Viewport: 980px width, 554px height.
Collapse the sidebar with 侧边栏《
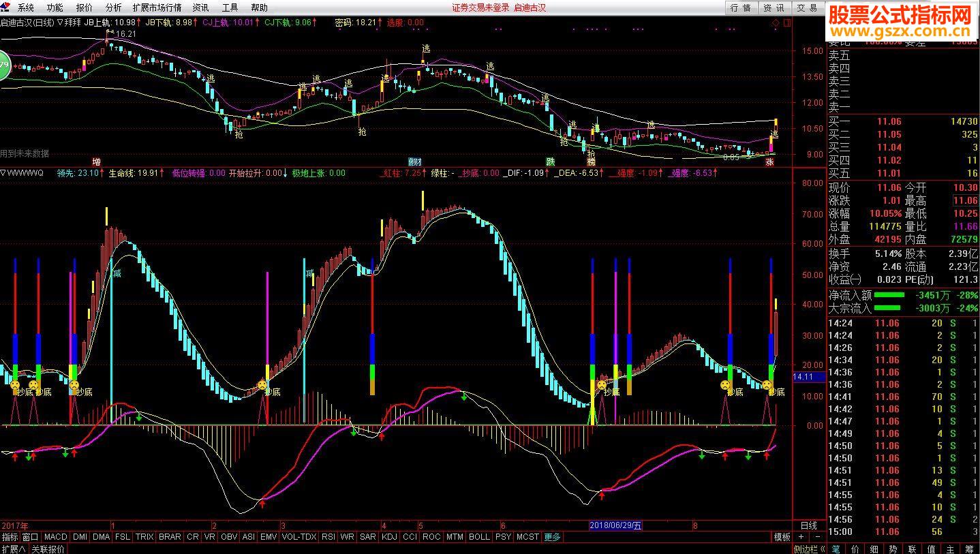coord(810,549)
